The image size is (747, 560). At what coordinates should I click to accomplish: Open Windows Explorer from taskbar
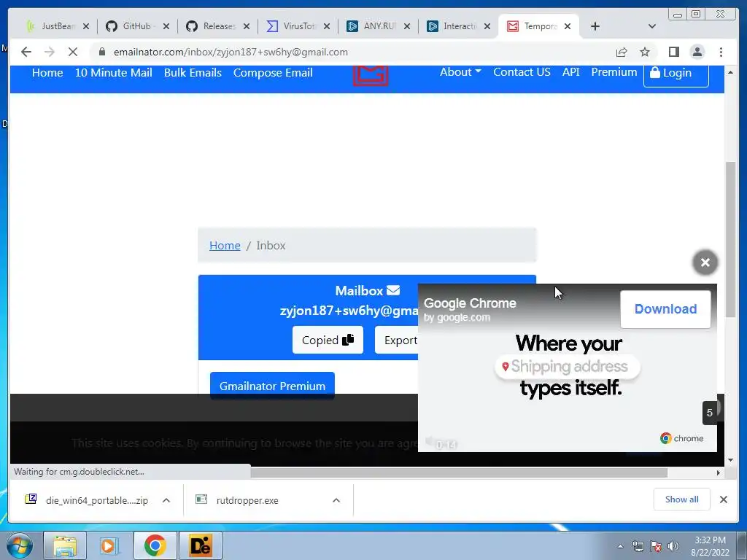tap(65, 545)
